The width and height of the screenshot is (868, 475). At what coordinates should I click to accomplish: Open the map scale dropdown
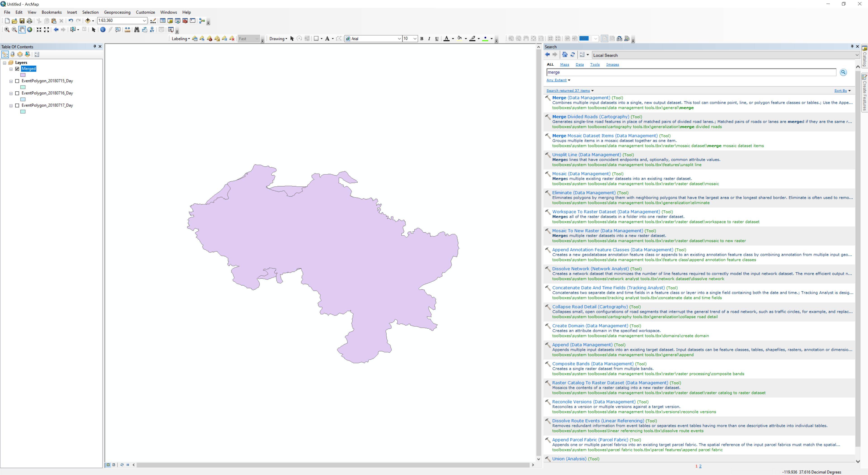[144, 21]
